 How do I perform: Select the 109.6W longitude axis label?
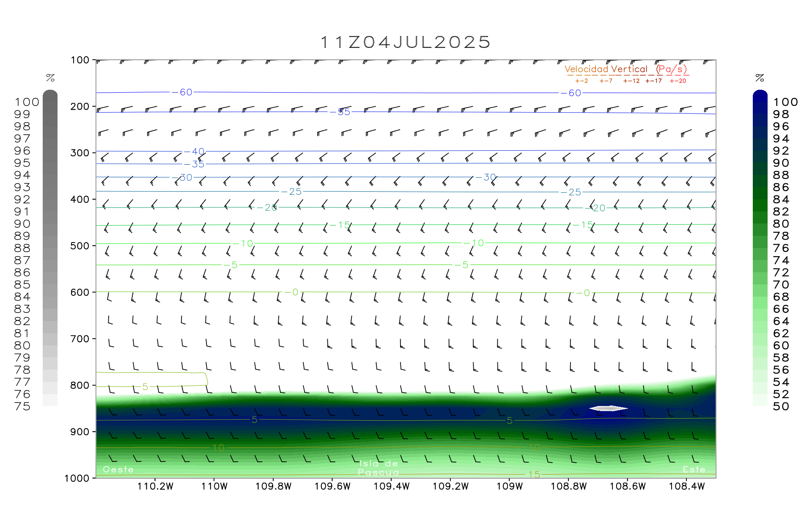332,486
